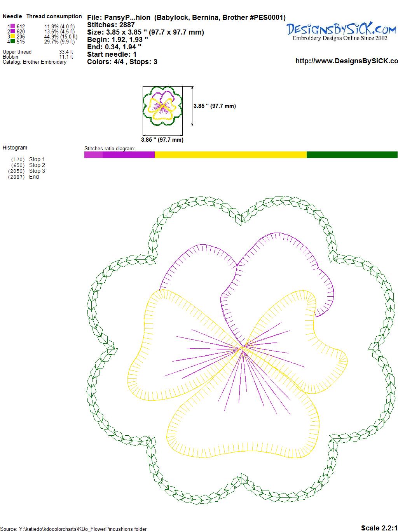Click the yellow segment of stitches ratio bar
Viewport: 398px width, 532px height.
coord(230,155)
